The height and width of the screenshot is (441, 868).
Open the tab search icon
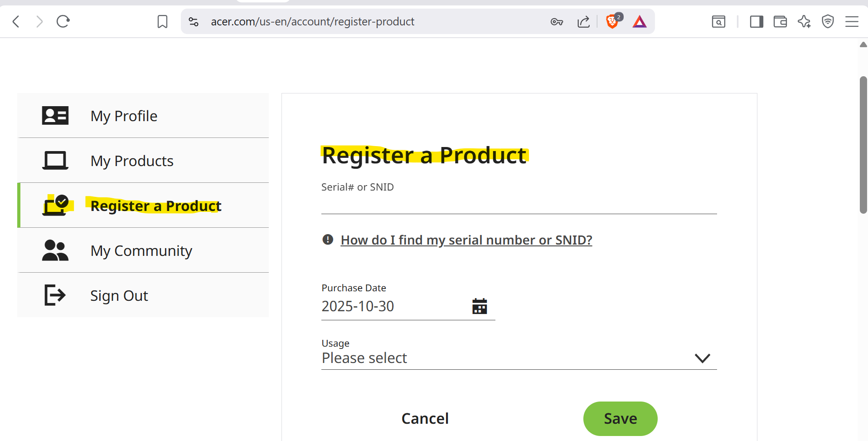click(x=718, y=21)
